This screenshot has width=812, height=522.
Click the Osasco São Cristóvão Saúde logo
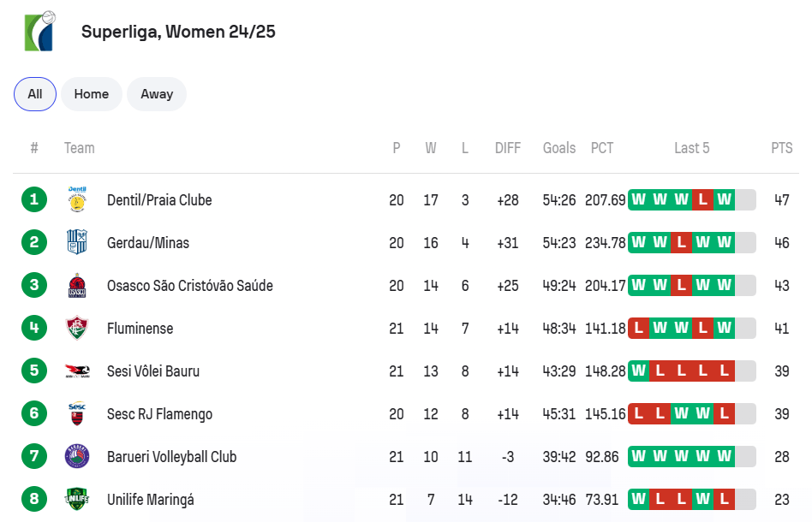tap(77, 286)
